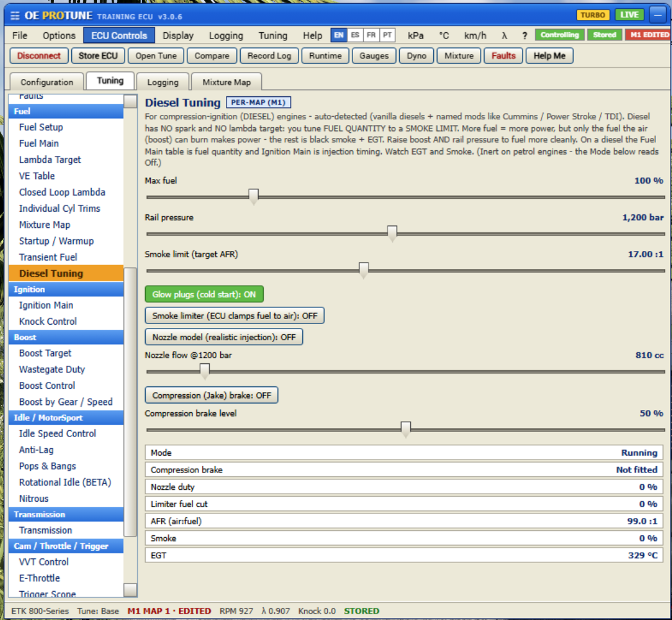The image size is (672, 620).
Task: Click the Rail pressure slider handle
Action: [392, 234]
